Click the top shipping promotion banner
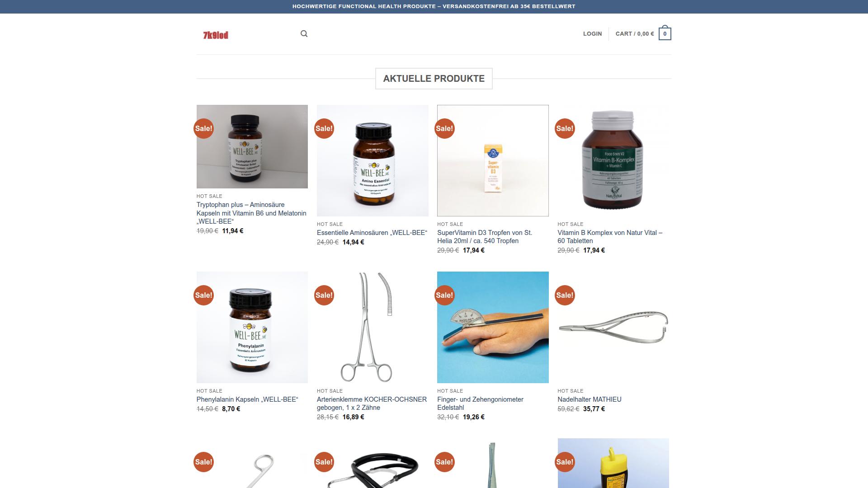Screen dimensions: 868x488 coord(434,6)
